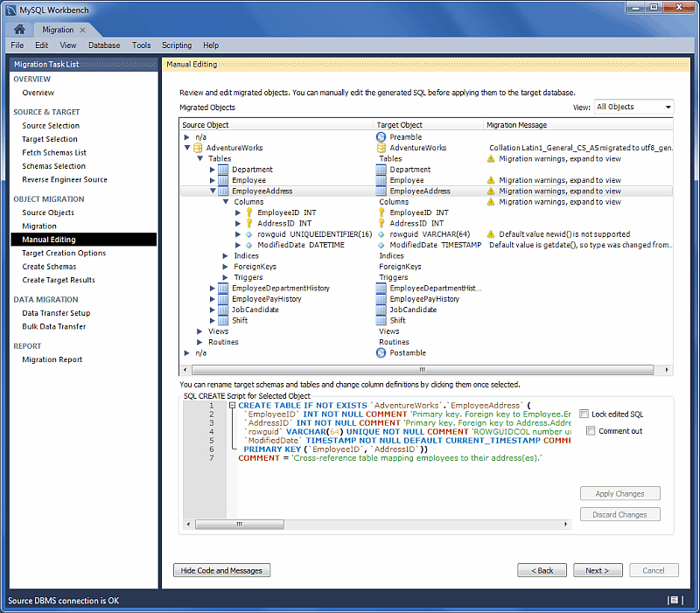
Task: Enable the Lock edited SQL checkbox
Action: [584, 414]
